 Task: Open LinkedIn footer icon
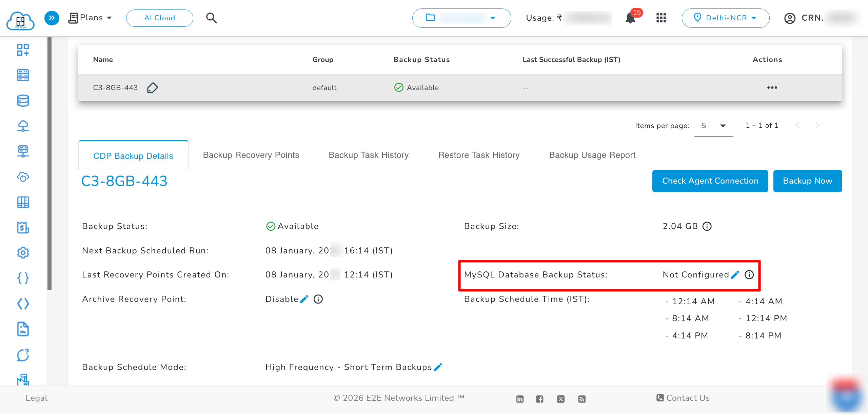520,399
